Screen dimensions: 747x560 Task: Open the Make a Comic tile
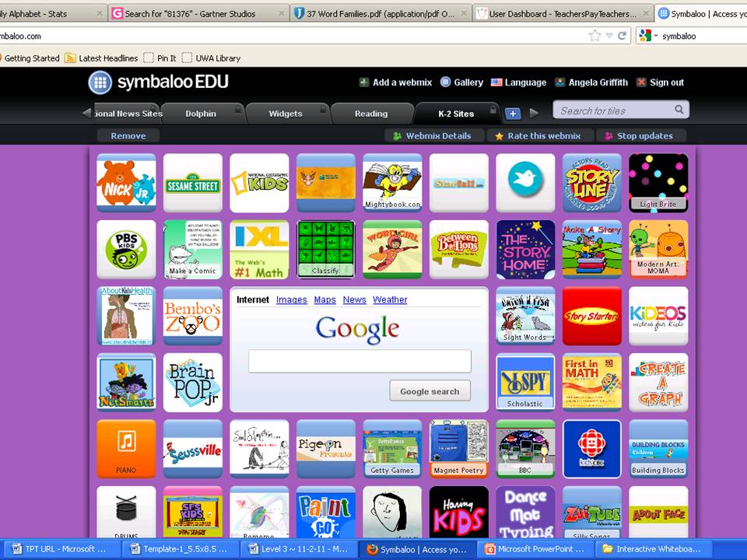coord(192,250)
